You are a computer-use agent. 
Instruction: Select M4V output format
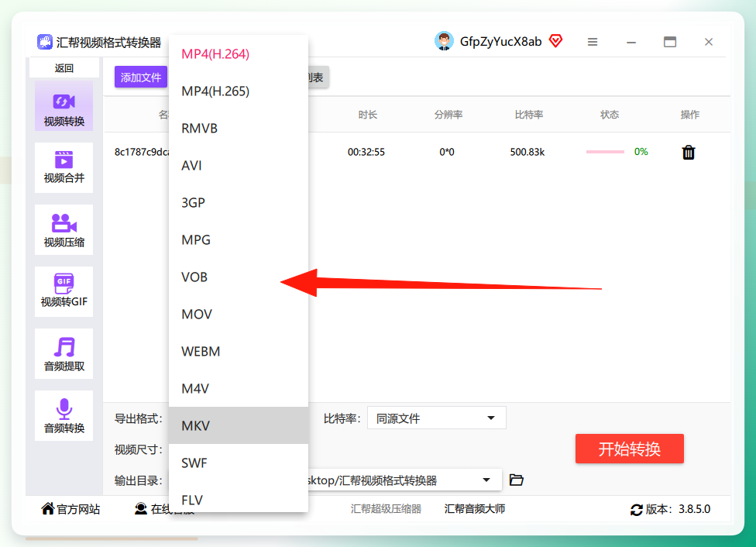pos(239,388)
